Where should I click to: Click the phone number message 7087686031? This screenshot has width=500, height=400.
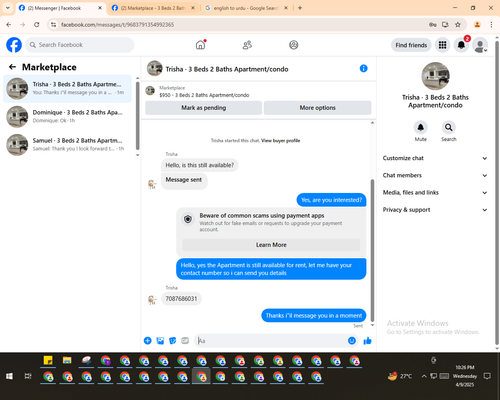coord(181,299)
